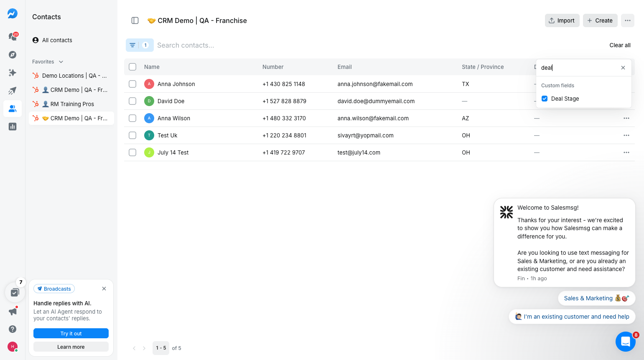Screen dimensions: 644x360
Task: Open the sparkle AI icon in sidebar
Action: [13, 73]
